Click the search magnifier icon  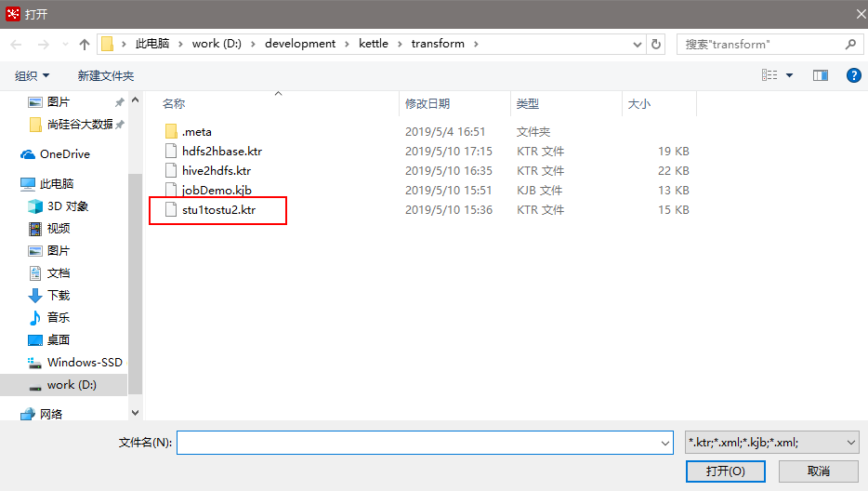pos(851,44)
